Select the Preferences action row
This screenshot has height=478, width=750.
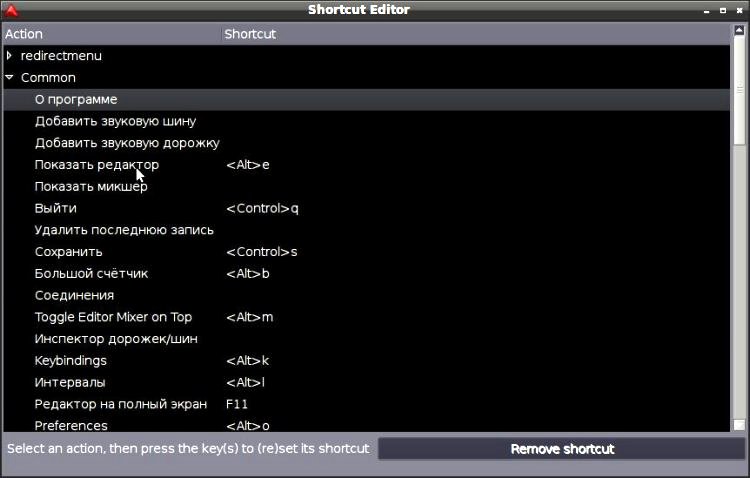pos(366,425)
